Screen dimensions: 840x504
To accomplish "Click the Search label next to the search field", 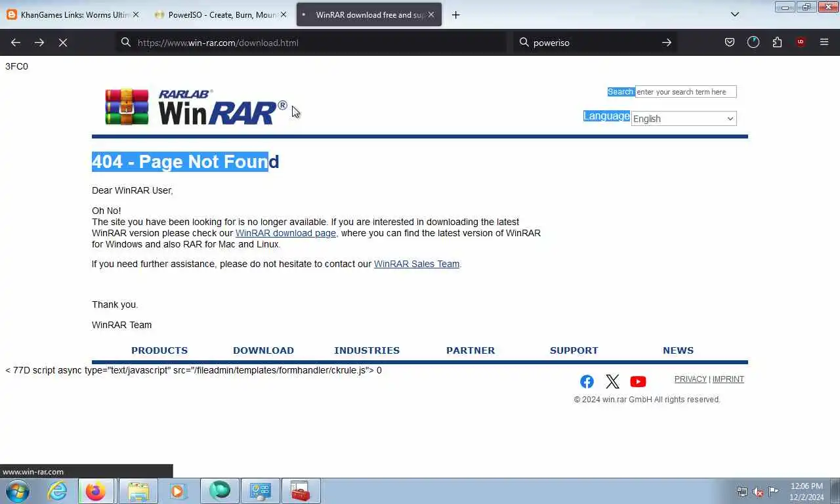I will [x=620, y=92].
